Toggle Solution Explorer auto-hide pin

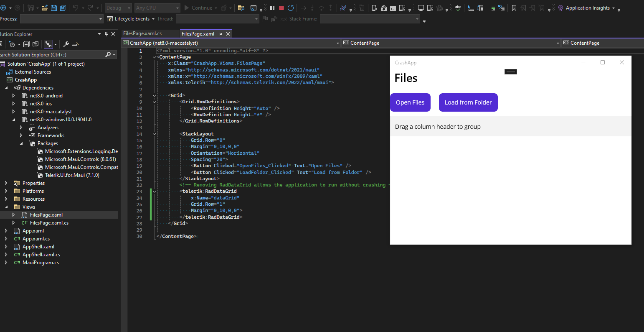pyautogui.click(x=106, y=34)
